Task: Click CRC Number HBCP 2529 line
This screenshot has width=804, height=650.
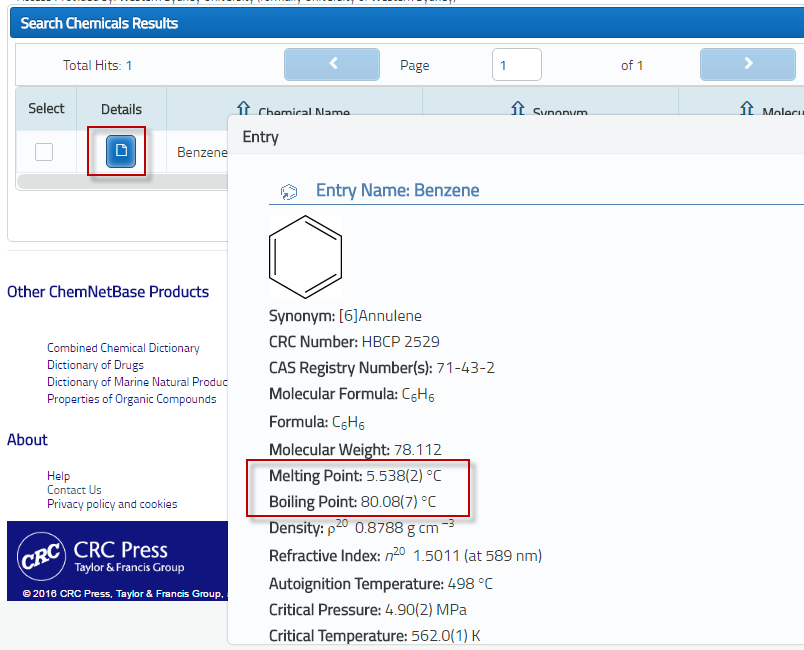Action: pos(354,342)
